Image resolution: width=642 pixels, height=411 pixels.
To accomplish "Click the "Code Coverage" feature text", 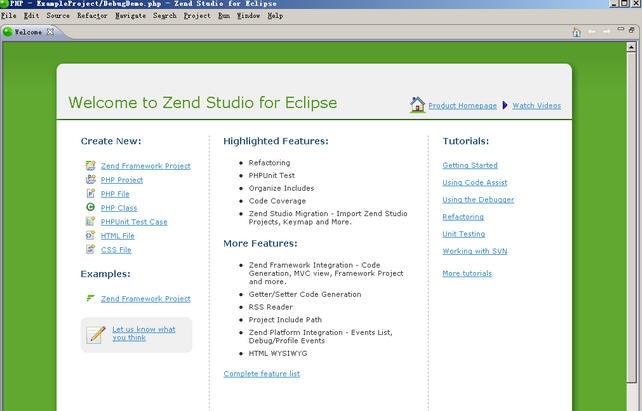I will (x=277, y=201).
